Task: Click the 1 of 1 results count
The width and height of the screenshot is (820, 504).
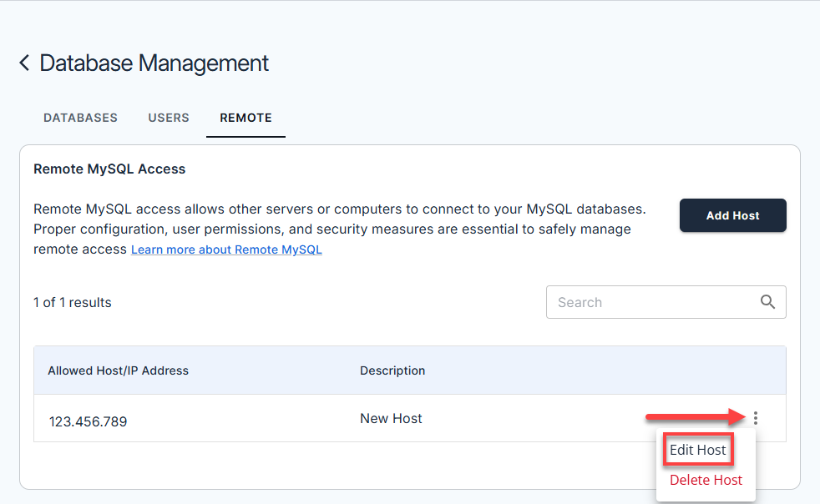Action: 73,302
